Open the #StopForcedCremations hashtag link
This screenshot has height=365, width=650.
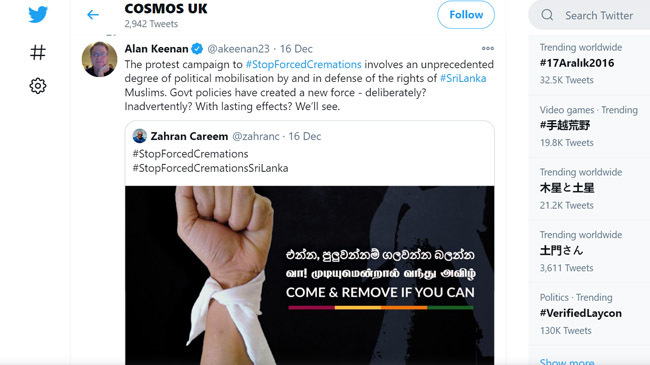coord(303,65)
